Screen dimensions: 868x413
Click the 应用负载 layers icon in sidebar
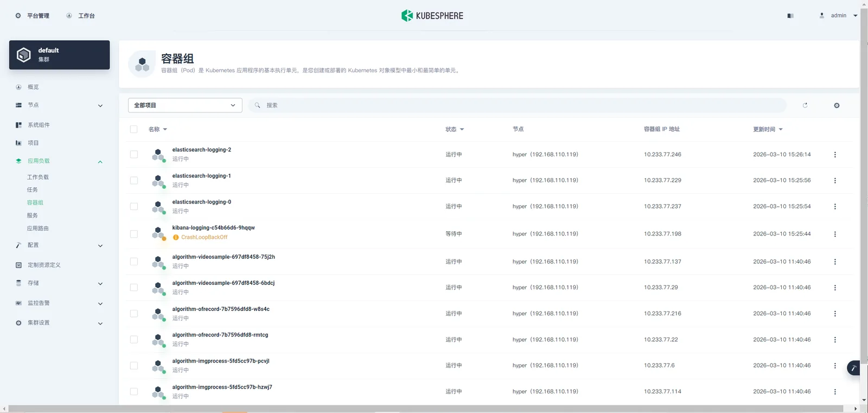pos(18,161)
